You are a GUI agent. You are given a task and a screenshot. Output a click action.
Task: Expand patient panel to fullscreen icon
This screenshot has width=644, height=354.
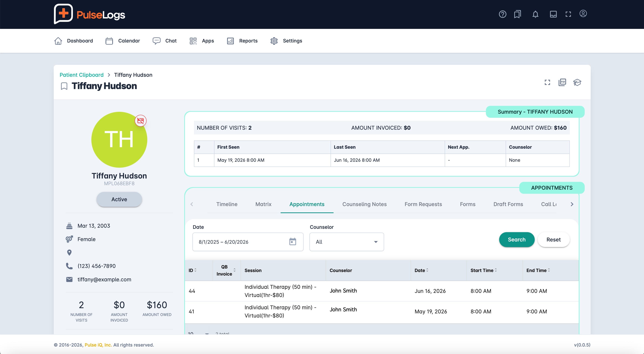coord(547,82)
